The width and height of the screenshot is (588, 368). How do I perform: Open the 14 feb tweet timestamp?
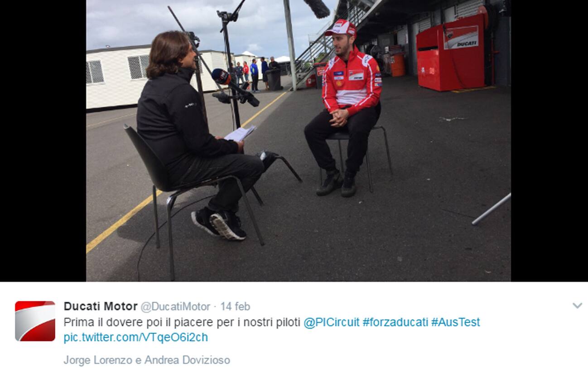[x=235, y=307]
